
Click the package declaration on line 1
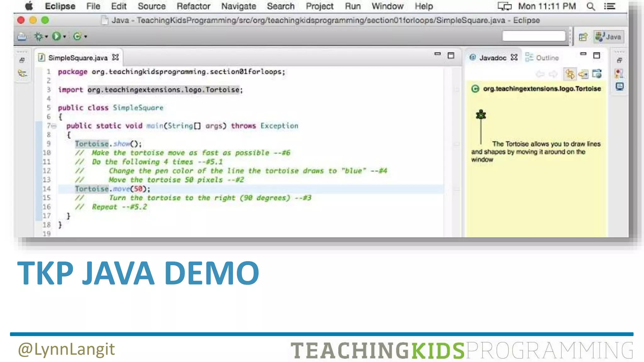(171, 72)
